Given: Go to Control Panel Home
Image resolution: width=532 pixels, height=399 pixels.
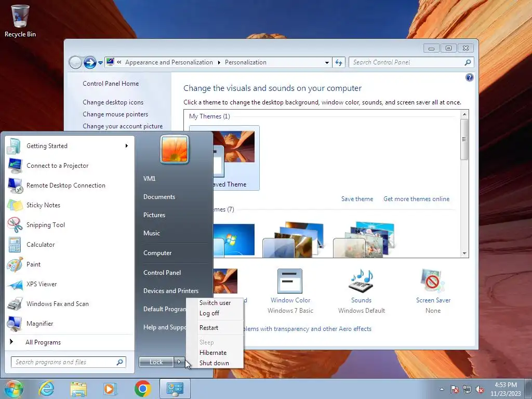Looking at the screenshot, I should coord(111,84).
